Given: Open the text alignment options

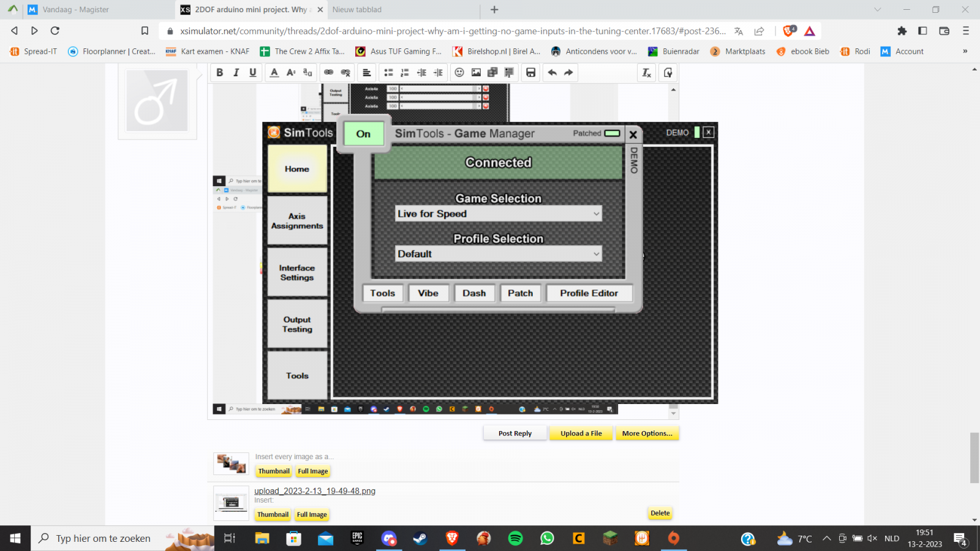Looking at the screenshot, I should pyautogui.click(x=367, y=73).
